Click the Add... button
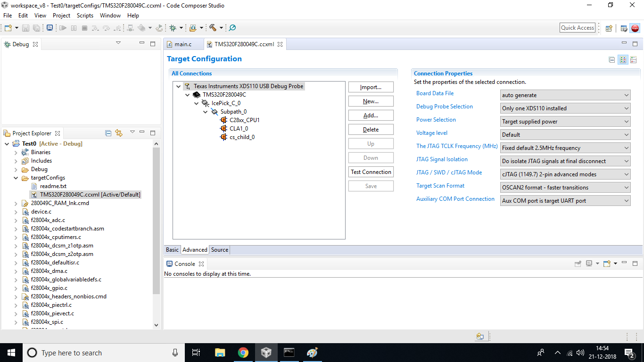This screenshot has width=644, height=362. pyautogui.click(x=371, y=115)
